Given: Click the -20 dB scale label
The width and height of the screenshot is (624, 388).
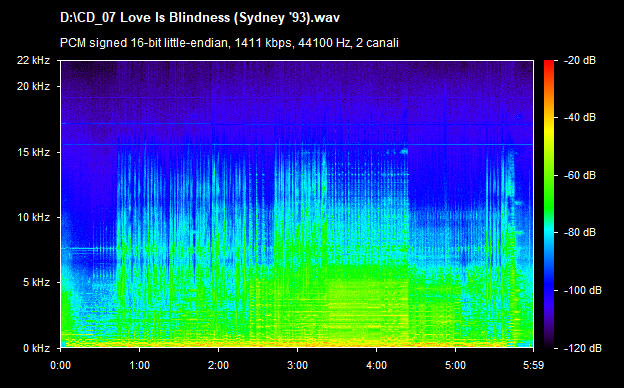Looking at the screenshot, I should pos(580,60).
